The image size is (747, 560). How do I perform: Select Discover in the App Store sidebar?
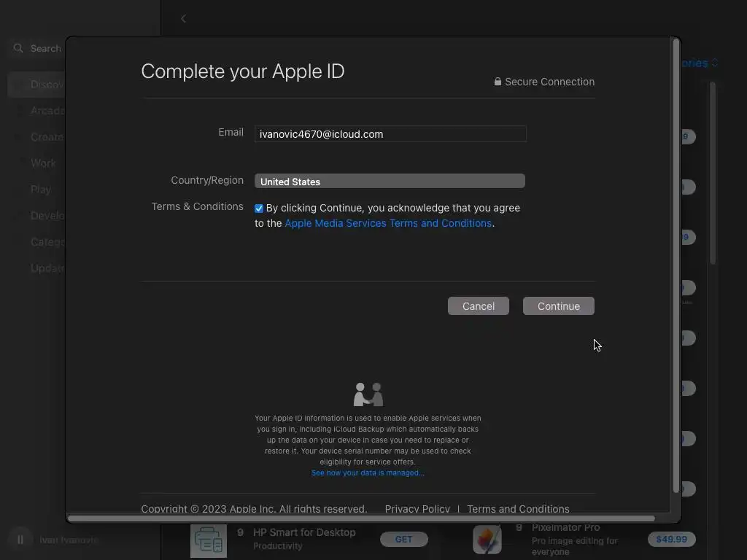[36, 85]
